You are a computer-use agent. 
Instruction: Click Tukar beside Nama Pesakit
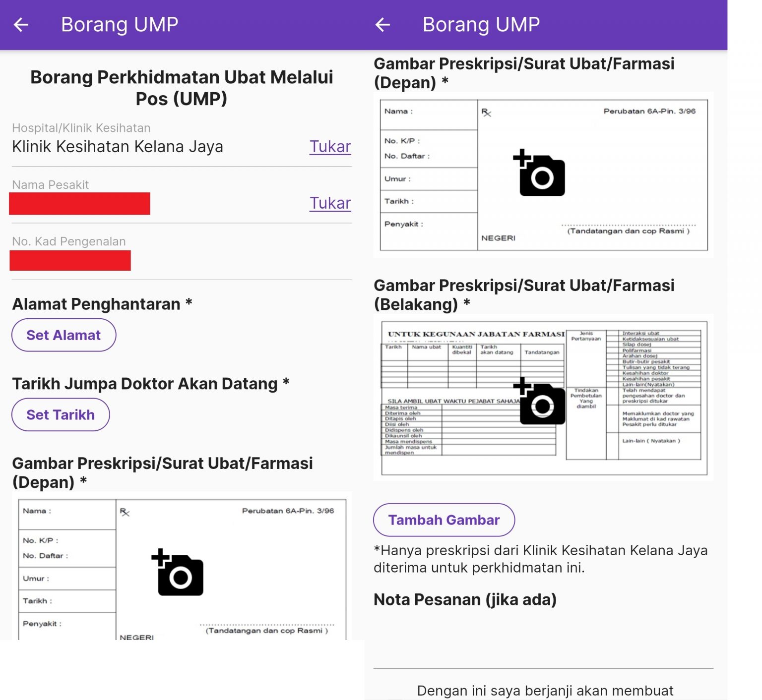[330, 203]
